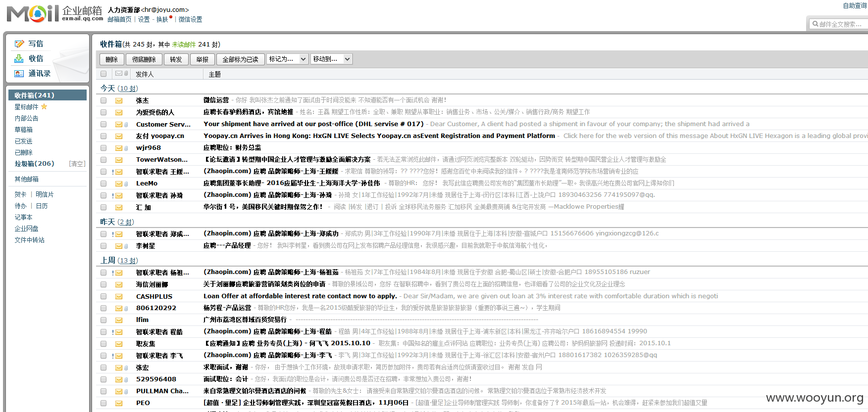The width and height of the screenshot is (868, 412).
Task: Click the 彻底删除 button
Action: [x=144, y=59]
